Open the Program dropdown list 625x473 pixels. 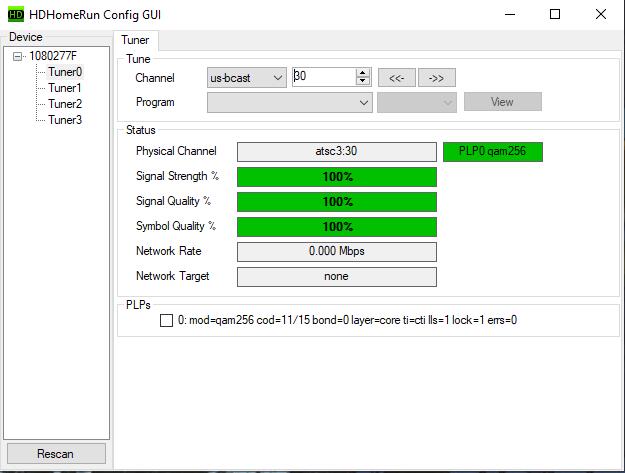(290, 102)
